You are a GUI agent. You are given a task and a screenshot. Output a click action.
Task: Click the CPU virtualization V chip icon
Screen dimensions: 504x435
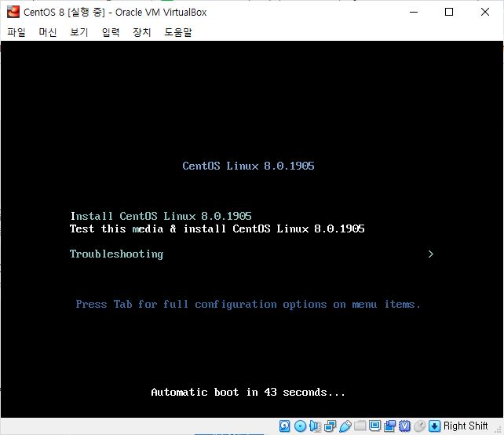404,426
